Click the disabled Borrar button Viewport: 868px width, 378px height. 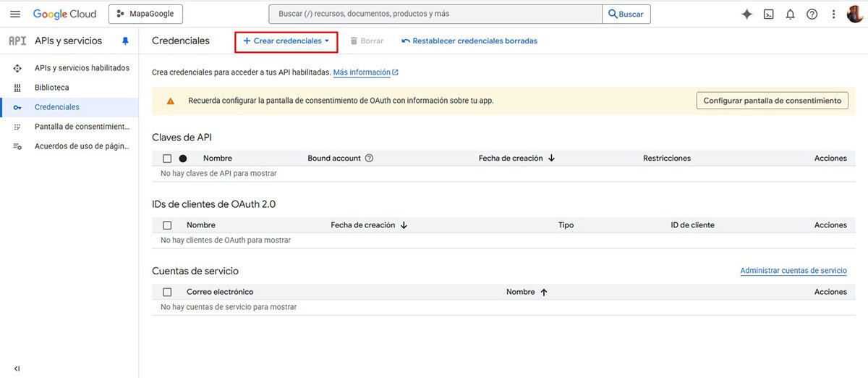pos(367,41)
